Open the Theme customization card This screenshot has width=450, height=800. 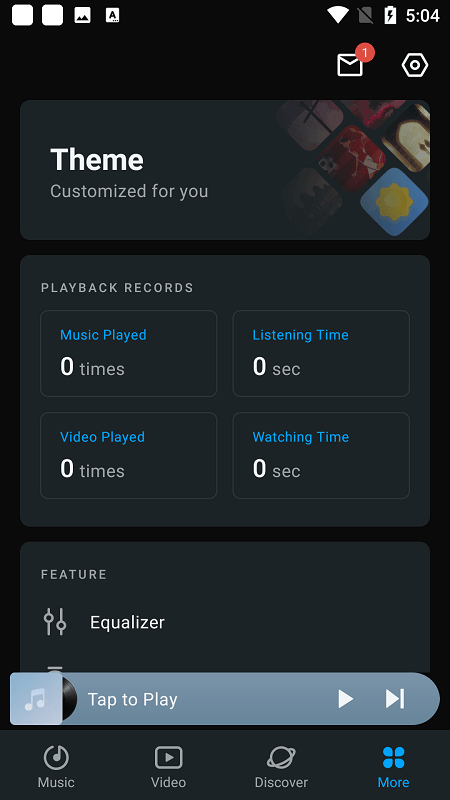coord(225,170)
